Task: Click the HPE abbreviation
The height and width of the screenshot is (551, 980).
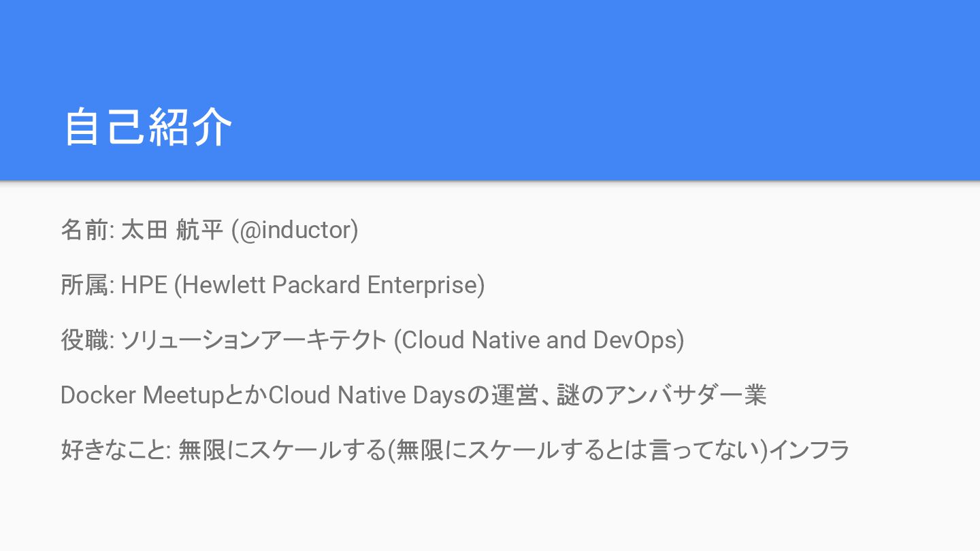Action: pyautogui.click(x=144, y=285)
